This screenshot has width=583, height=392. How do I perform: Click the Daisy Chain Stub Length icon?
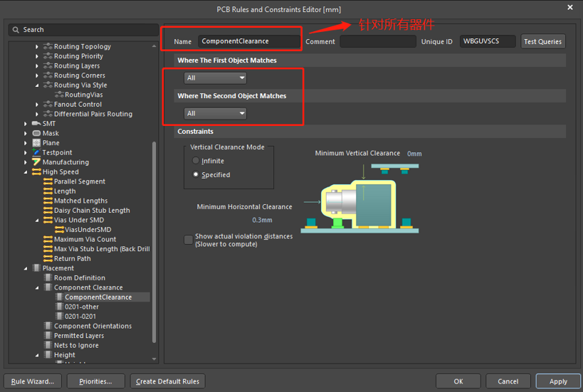tap(48, 211)
